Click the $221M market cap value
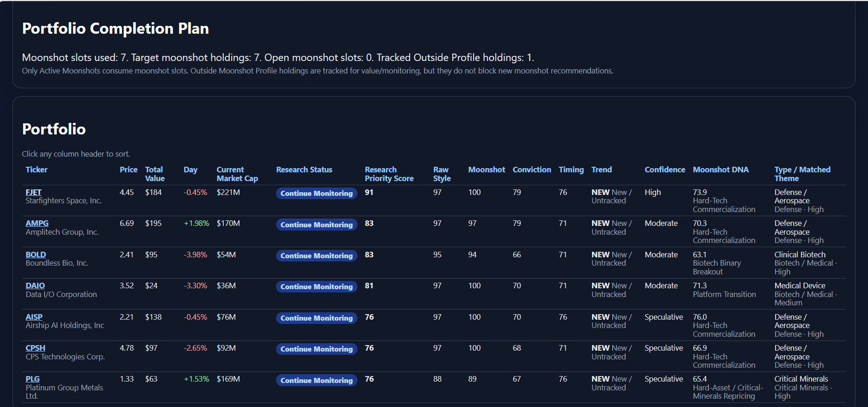The height and width of the screenshot is (407, 868). [x=228, y=192]
